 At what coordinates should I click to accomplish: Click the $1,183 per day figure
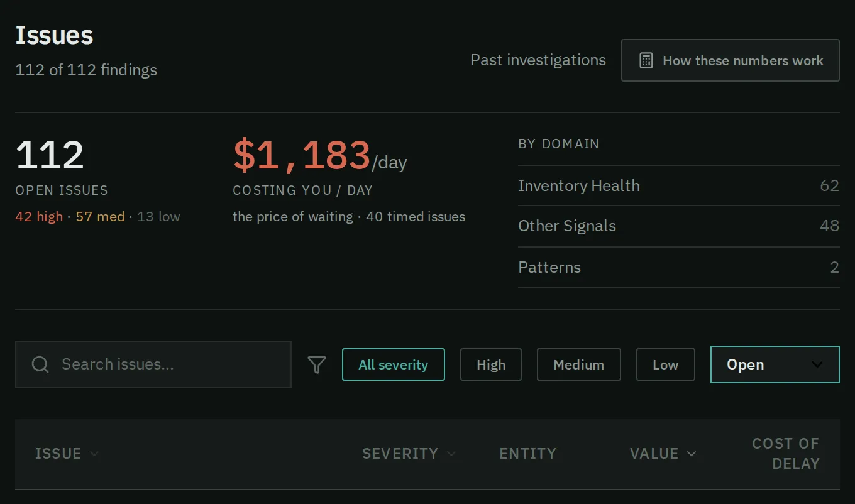(x=320, y=156)
